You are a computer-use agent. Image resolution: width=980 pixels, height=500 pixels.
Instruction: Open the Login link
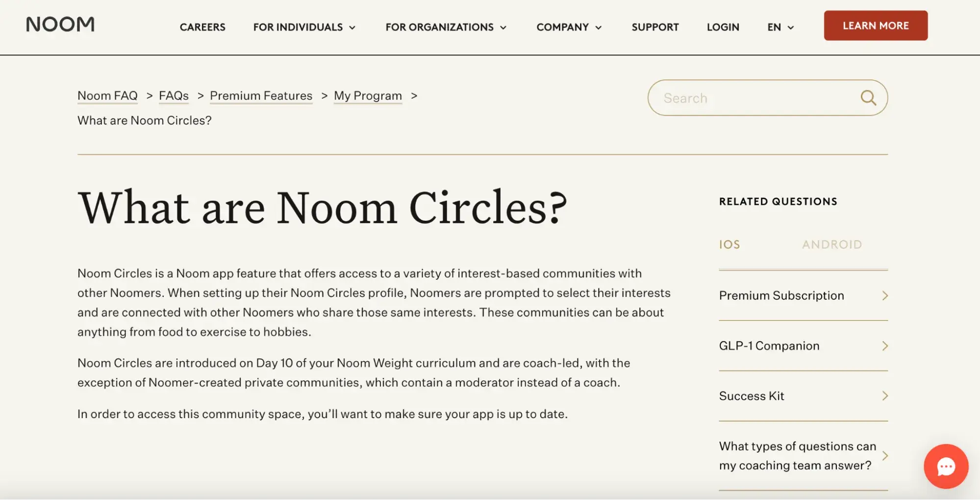(723, 27)
